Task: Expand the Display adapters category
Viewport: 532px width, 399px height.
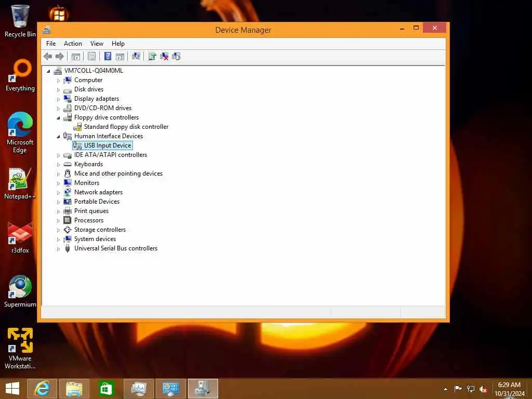Action: point(58,99)
